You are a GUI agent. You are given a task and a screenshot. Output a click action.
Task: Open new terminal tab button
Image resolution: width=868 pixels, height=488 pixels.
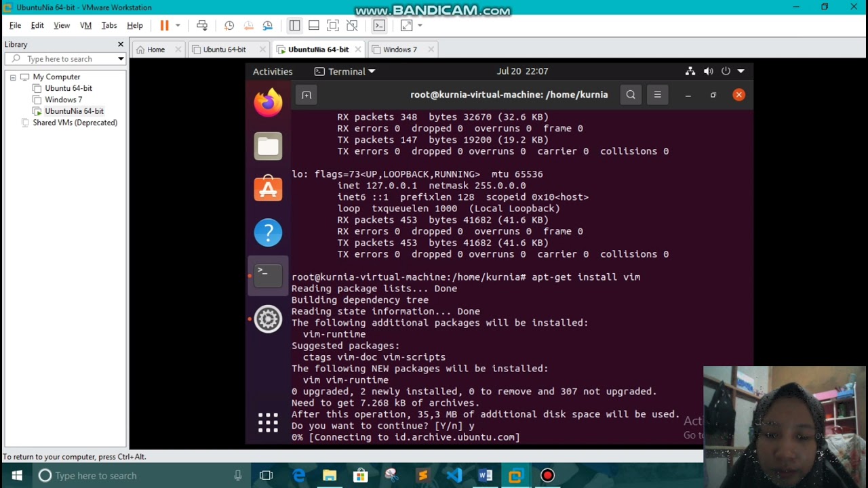[x=307, y=95]
